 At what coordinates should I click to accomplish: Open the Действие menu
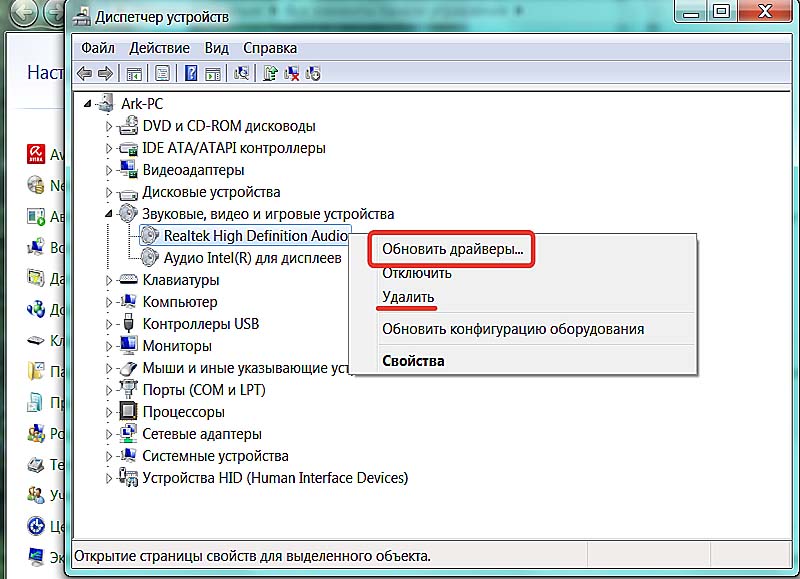[x=159, y=47]
